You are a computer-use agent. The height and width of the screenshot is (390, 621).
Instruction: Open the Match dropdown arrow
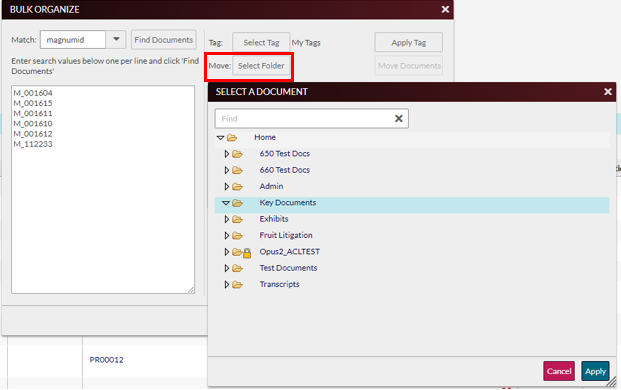(116, 39)
